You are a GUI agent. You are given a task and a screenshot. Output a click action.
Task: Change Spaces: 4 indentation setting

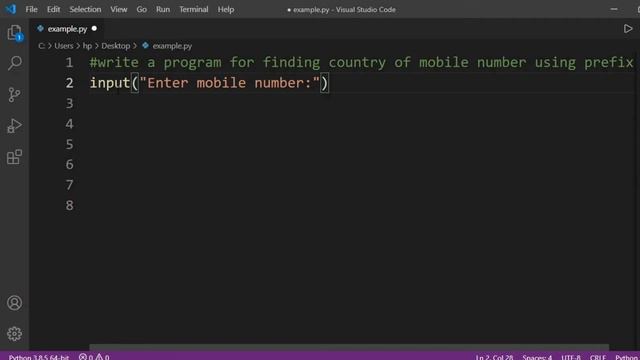click(537, 357)
